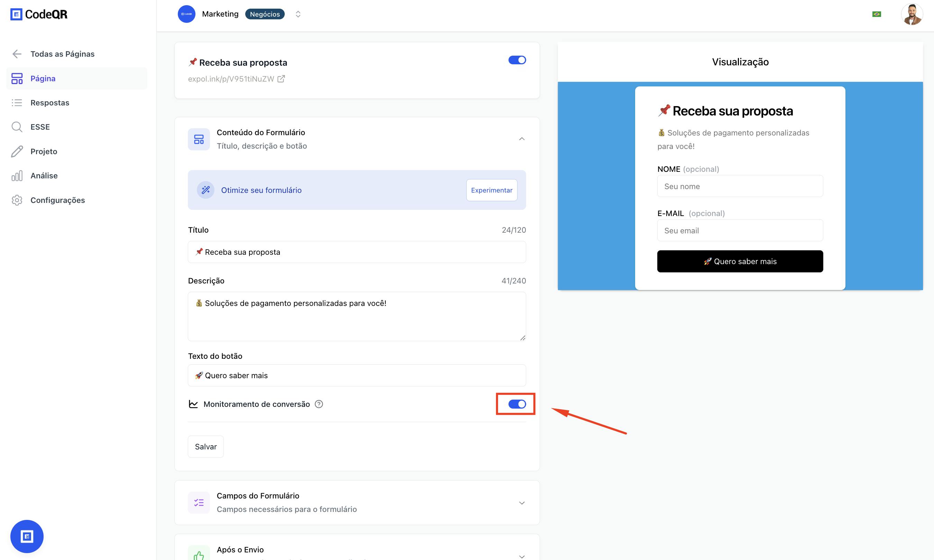Viewport: 934px width, 560px height.
Task: Click the Brazil flag language icon
Action: 877,14
